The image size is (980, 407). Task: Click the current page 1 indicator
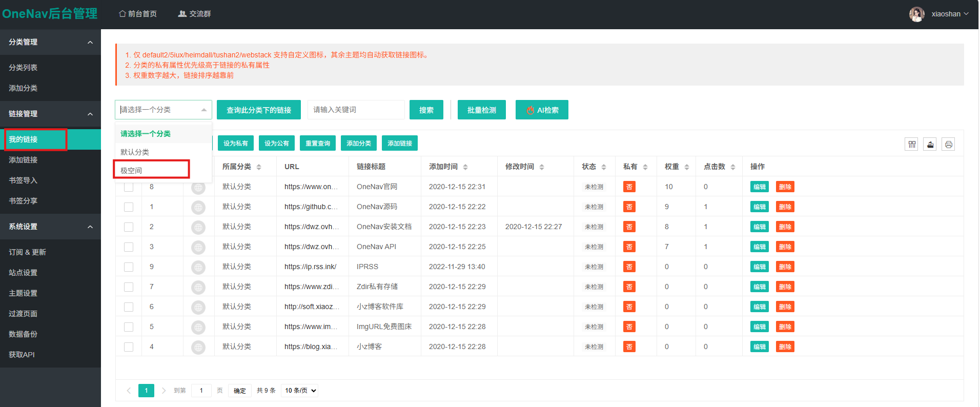(146, 391)
